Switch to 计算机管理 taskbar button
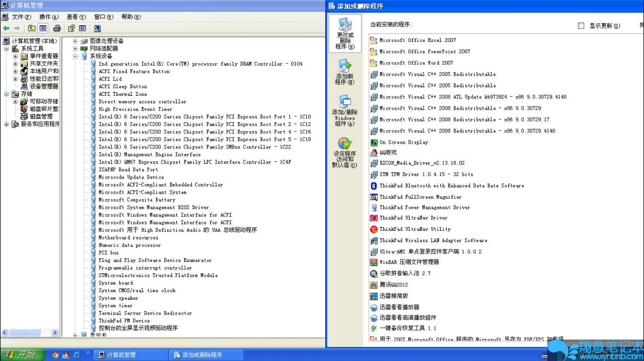This screenshot has width=644, height=361. 131,355
